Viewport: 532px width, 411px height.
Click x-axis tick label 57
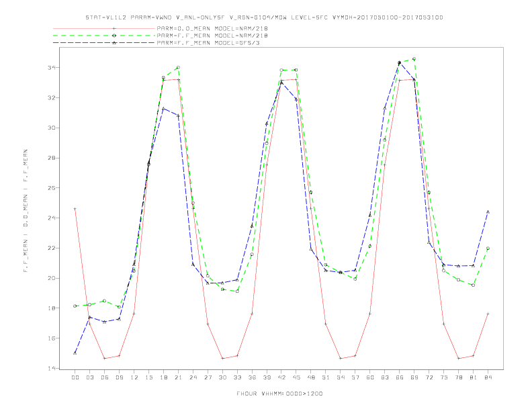click(x=355, y=377)
